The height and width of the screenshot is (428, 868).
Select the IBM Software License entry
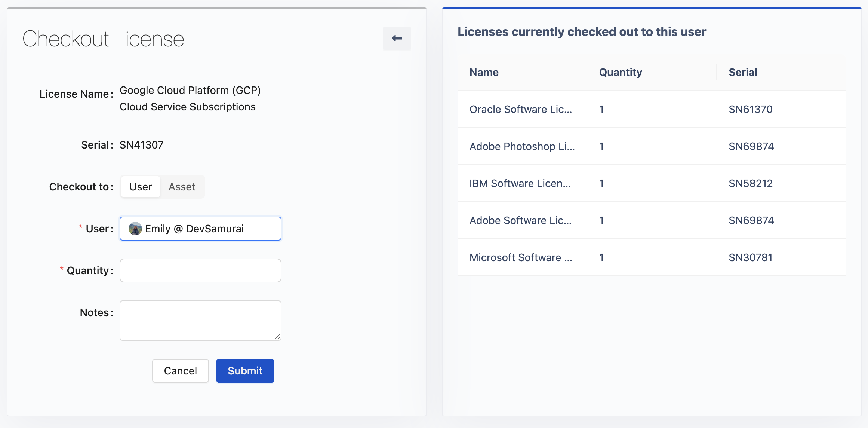(x=520, y=183)
